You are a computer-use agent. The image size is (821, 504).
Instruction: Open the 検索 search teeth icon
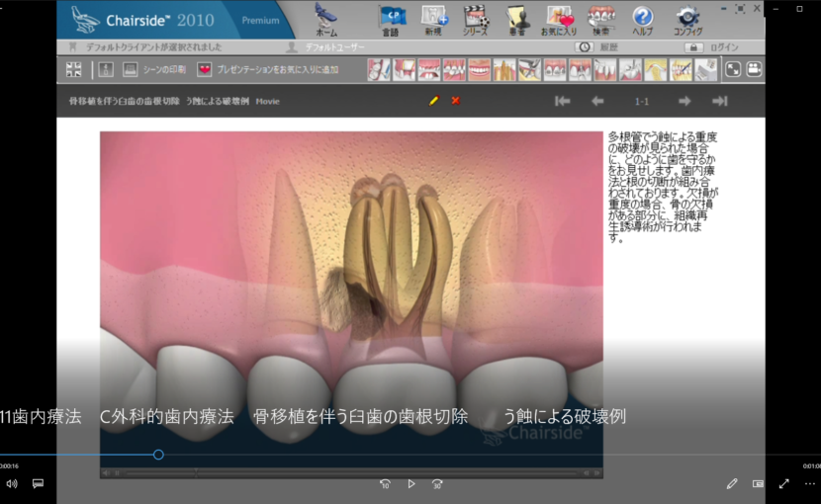601,20
